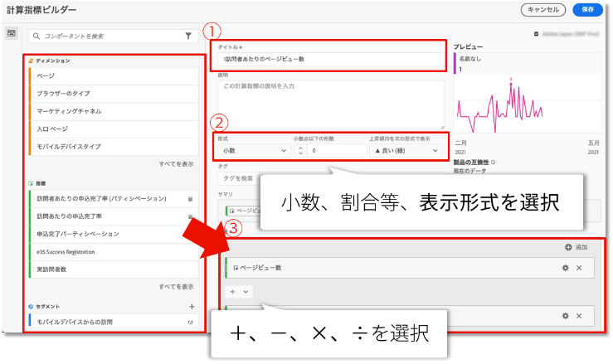
Task: Click the search magnifier icon
Action: (35, 36)
